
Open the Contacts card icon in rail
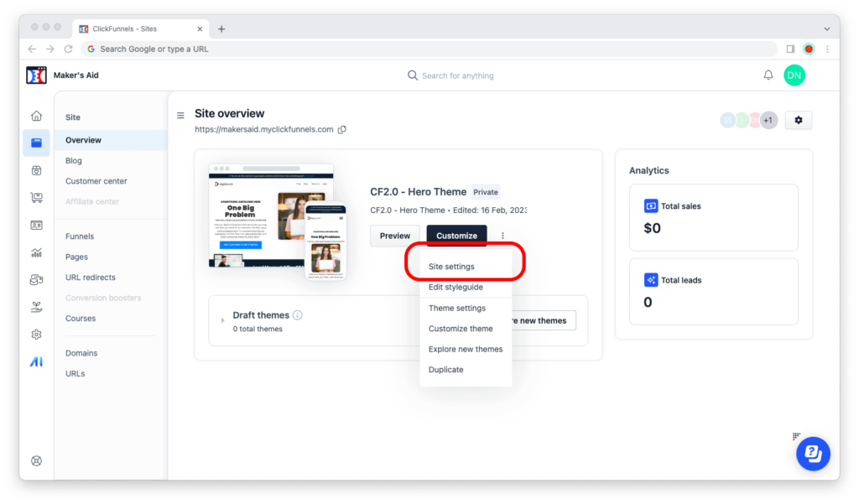pyautogui.click(x=37, y=225)
